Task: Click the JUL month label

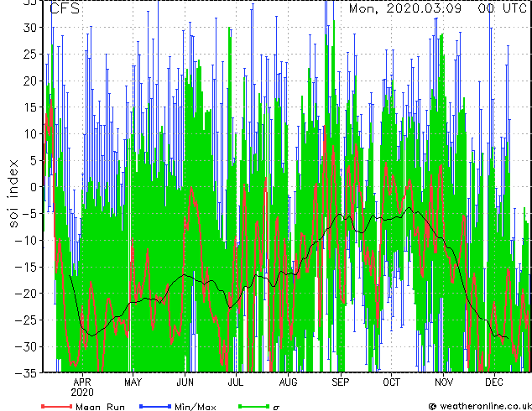Action: pos(236,382)
